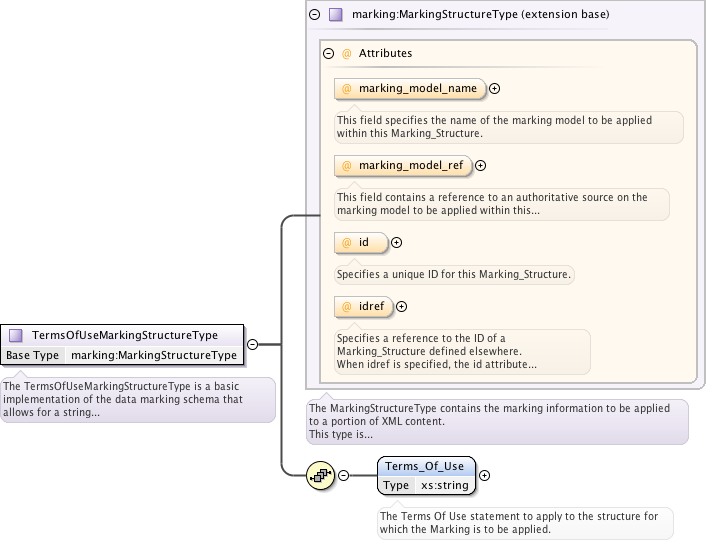Click the TermsOfUseMarkingStructureType square type icon
The width and height of the screenshot is (707, 543).
[x=16, y=336]
